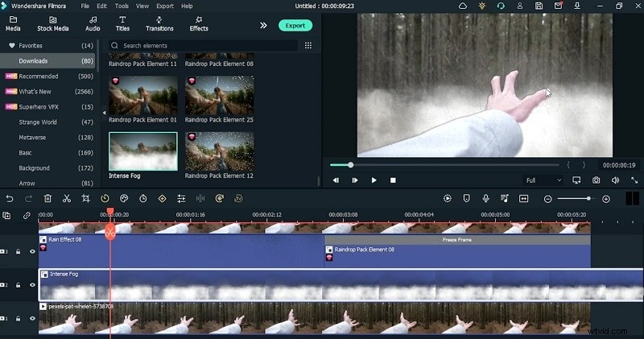Click the delete trash icon
This screenshot has height=339, width=644.
coord(47,198)
